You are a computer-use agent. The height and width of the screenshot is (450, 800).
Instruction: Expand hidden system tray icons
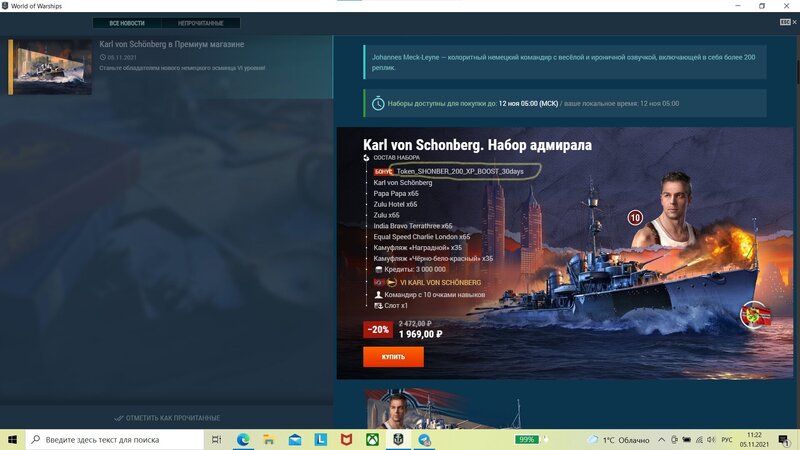[662, 440]
